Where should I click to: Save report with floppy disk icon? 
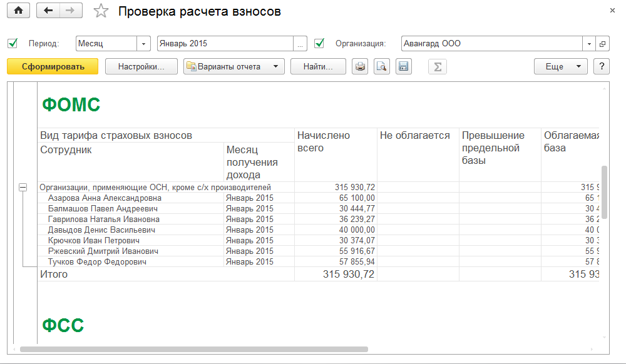pyautogui.click(x=403, y=67)
